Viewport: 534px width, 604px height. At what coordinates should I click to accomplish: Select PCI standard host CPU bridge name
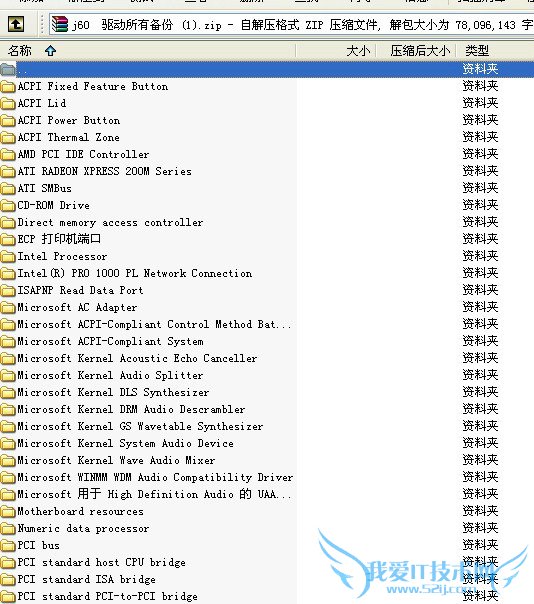pyautogui.click(x=102, y=562)
